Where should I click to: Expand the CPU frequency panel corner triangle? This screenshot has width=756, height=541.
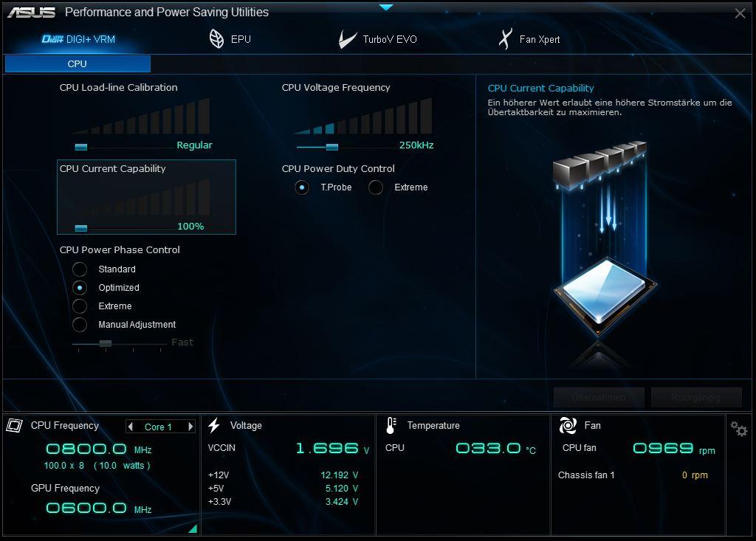pyautogui.click(x=193, y=528)
